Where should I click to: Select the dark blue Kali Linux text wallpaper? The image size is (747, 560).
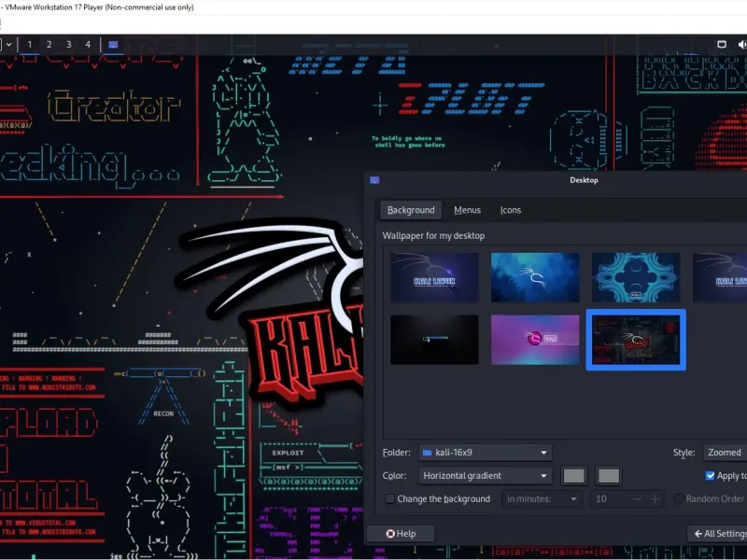[434, 277]
